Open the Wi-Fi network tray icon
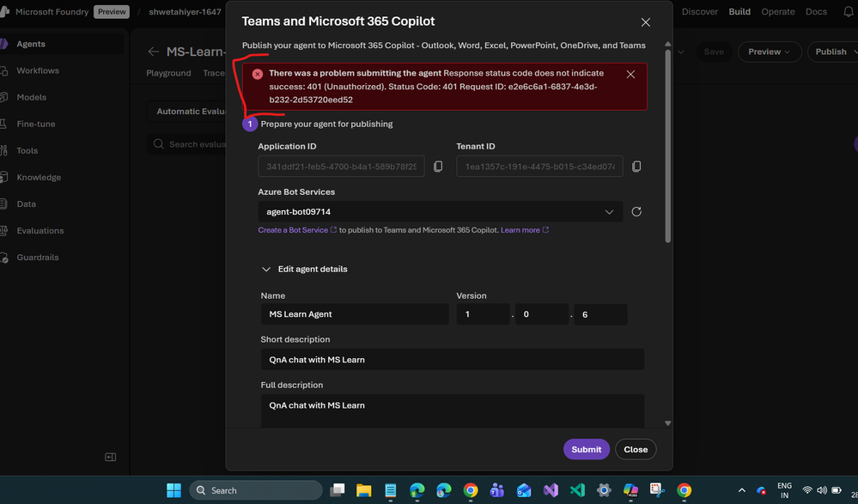This screenshot has width=858, height=504. click(807, 490)
